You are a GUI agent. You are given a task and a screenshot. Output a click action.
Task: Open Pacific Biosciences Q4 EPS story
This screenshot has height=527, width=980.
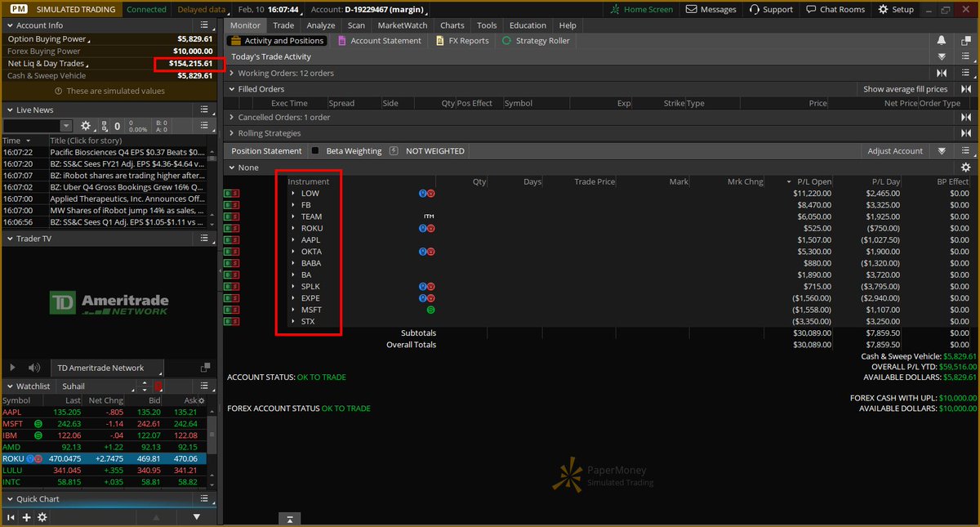point(127,152)
